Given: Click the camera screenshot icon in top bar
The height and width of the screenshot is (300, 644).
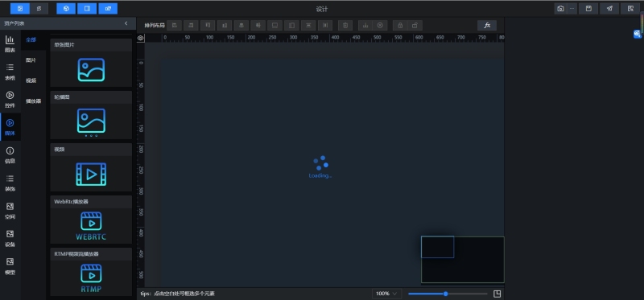Looking at the screenshot, I should point(560,9).
